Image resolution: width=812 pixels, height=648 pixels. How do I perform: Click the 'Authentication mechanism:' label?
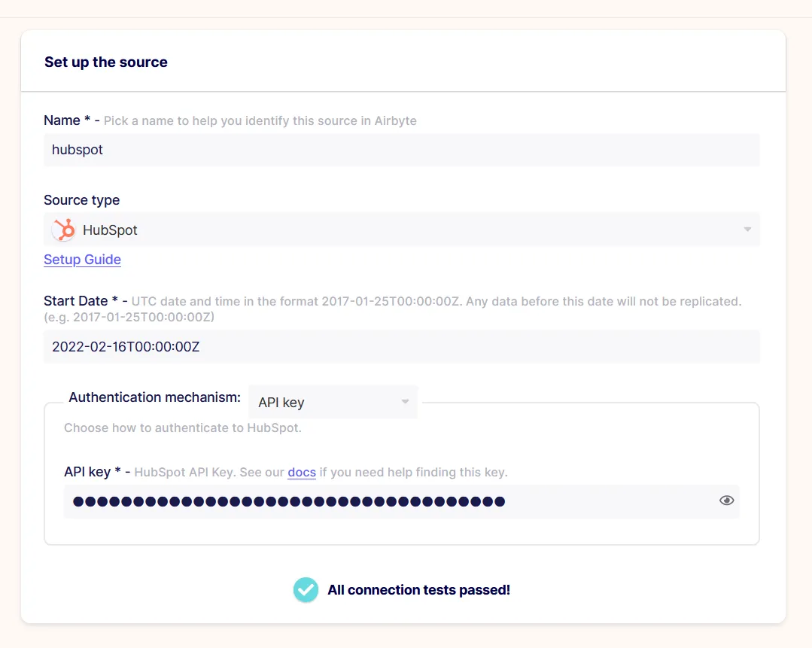tap(155, 397)
